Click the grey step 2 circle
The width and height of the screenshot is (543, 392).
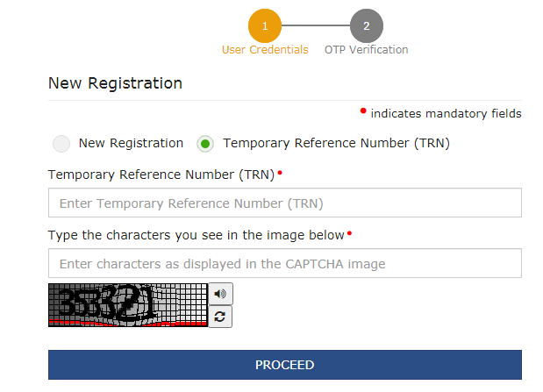(x=367, y=25)
